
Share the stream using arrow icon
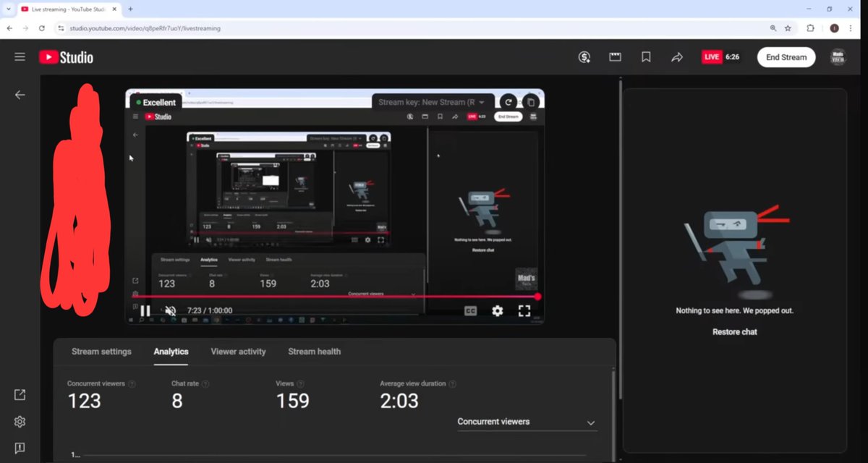677,57
